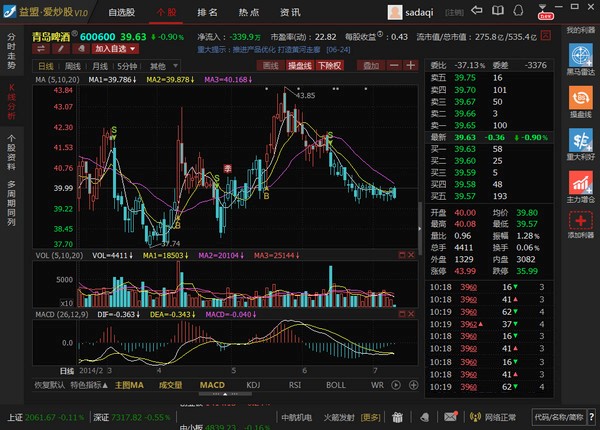Click the back arrow icon in title bar
This screenshot has width=600, height=430.
pyautogui.click(x=476, y=10)
